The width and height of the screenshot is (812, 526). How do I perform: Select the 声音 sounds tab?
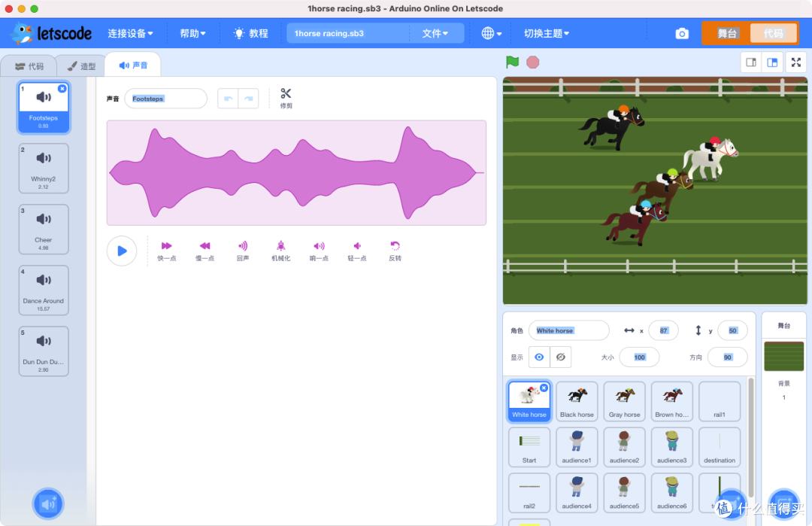[133, 65]
